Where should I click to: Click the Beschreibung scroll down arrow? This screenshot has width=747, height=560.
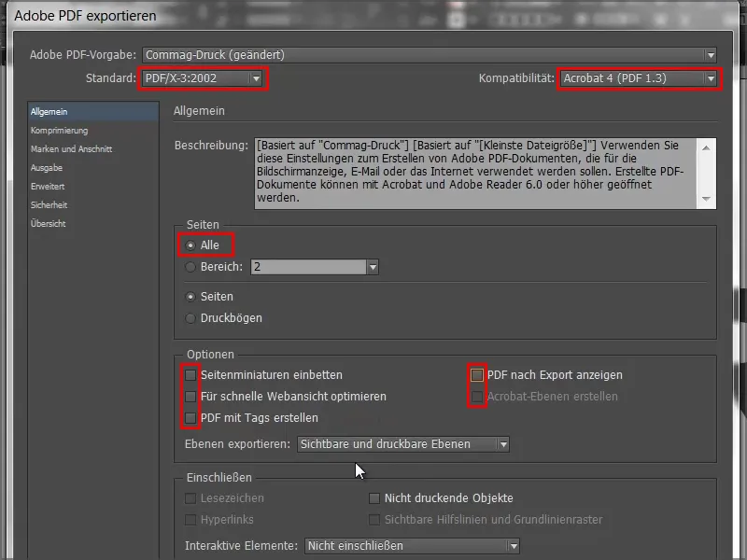click(706, 199)
